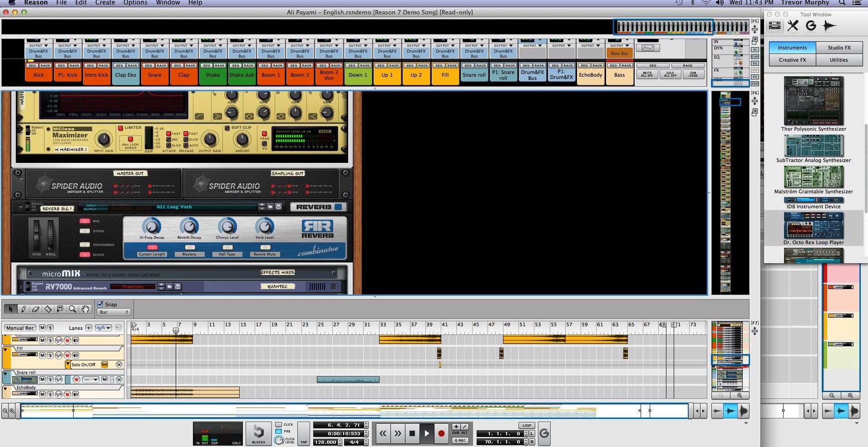
Task: Select the Selection arrow tool
Action: pos(10,309)
